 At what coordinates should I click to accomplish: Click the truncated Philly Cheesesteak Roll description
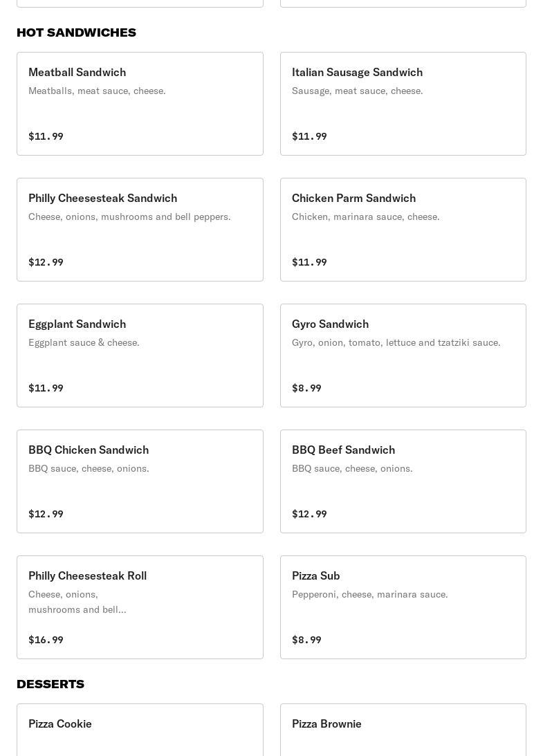pos(77,602)
